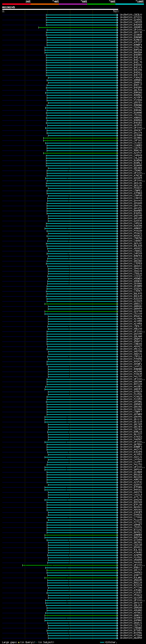Open hit UniRef100_O76274
146x644 pixels.
(x=131, y=48)
